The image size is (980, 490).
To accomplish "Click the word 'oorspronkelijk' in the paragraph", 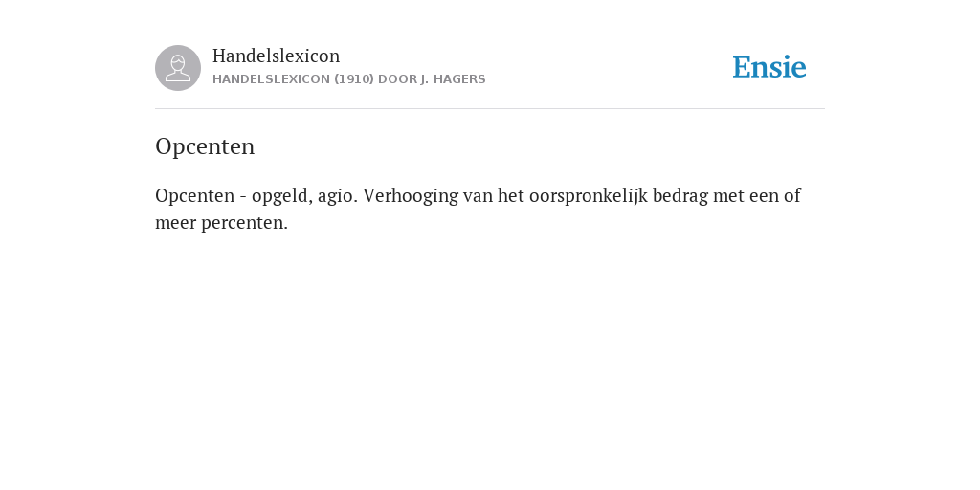I will 589,195.
